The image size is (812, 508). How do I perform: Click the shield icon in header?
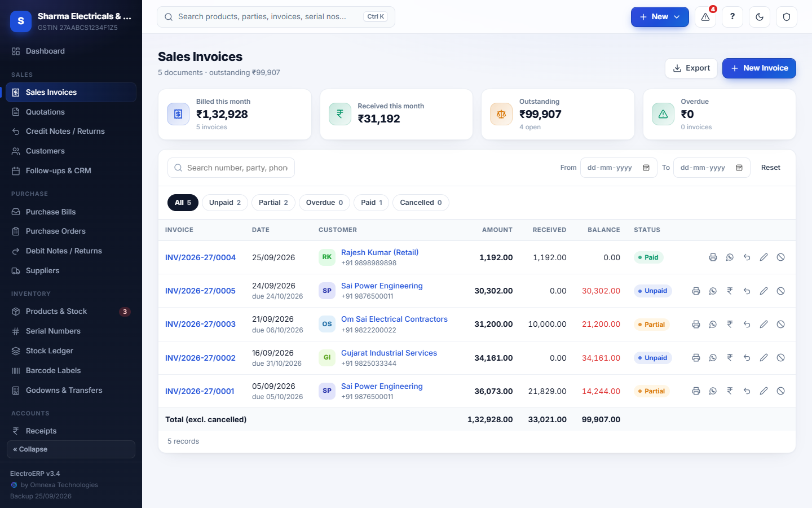click(787, 17)
